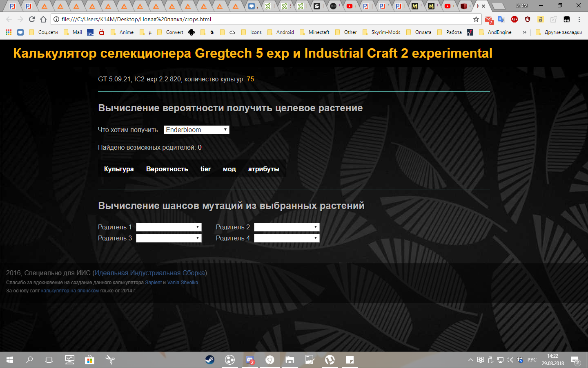This screenshot has width=588, height=368.
Task: Open Task View on the taskbar
Action: (x=49, y=360)
